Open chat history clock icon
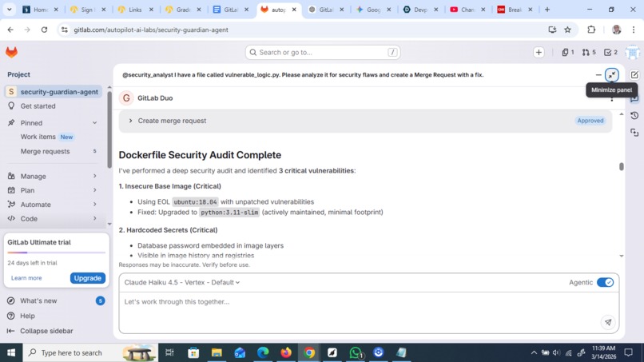 pyautogui.click(x=634, y=115)
